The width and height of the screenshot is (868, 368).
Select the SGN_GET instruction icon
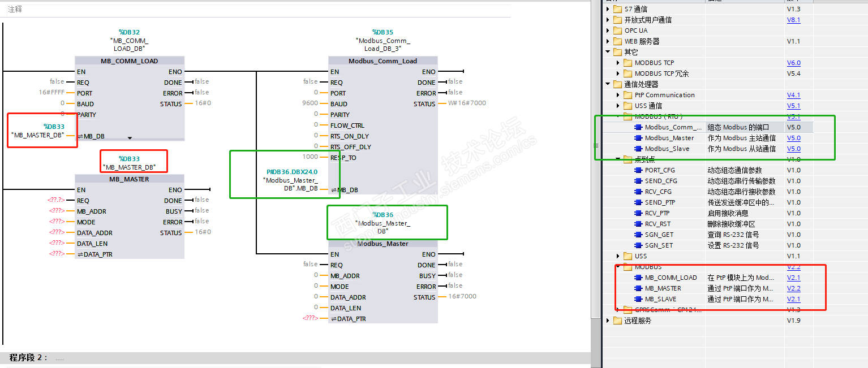tap(638, 235)
